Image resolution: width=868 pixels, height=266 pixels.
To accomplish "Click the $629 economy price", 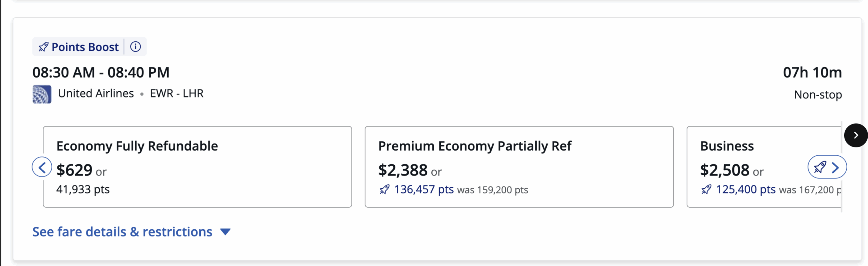I will 74,170.
